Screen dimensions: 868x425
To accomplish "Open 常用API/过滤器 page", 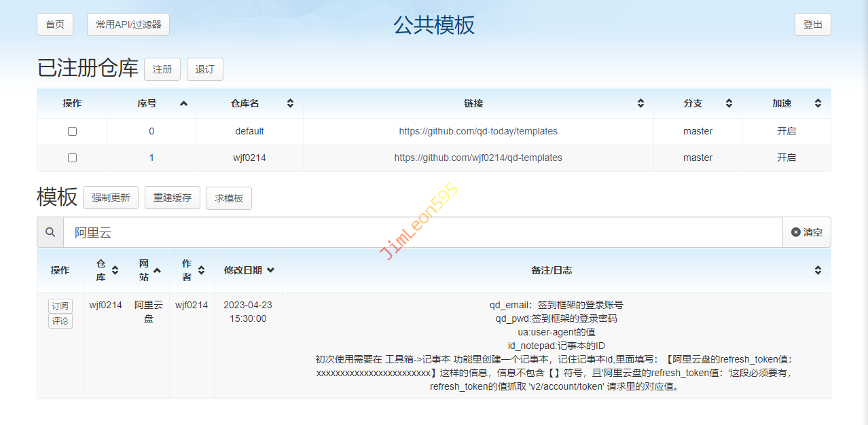I will pos(128,24).
